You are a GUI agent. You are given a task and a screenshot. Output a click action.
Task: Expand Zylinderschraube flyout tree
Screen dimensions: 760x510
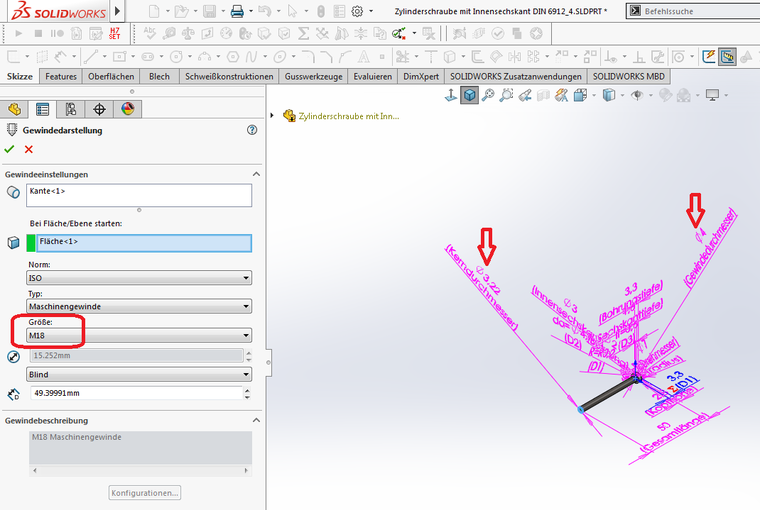pyautogui.click(x=272, y=115)
